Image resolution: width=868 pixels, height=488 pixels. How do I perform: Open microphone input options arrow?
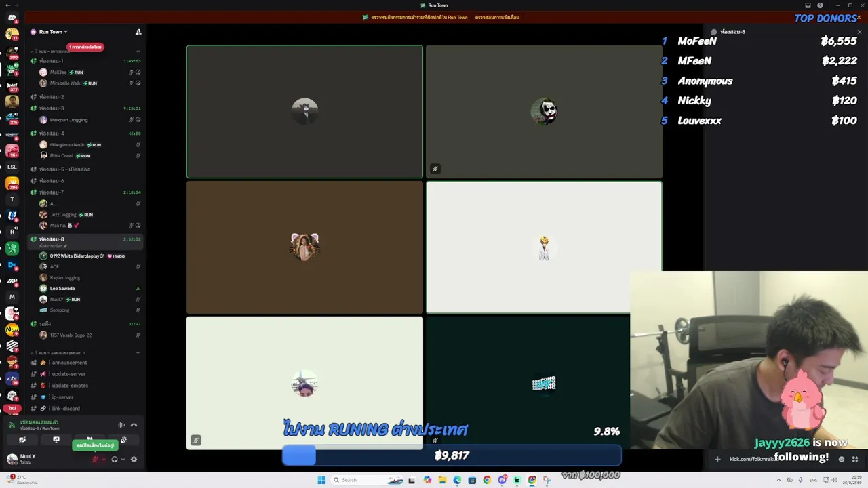[x=103, y=460]
